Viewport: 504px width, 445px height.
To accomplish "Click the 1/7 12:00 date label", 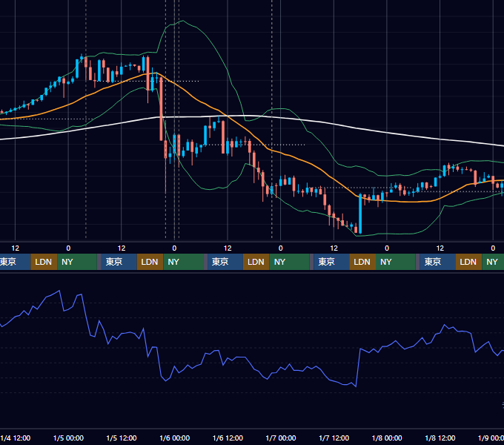I will pos(334,438).
